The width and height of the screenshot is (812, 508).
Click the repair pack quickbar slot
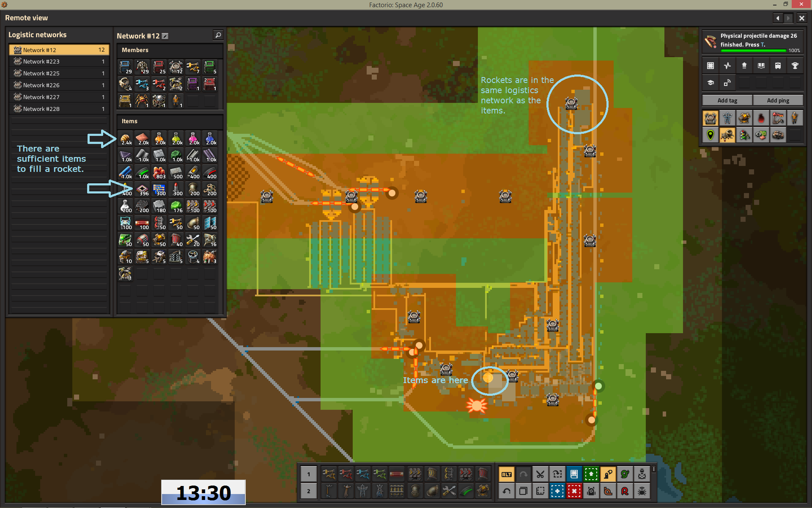click(449, 491)
